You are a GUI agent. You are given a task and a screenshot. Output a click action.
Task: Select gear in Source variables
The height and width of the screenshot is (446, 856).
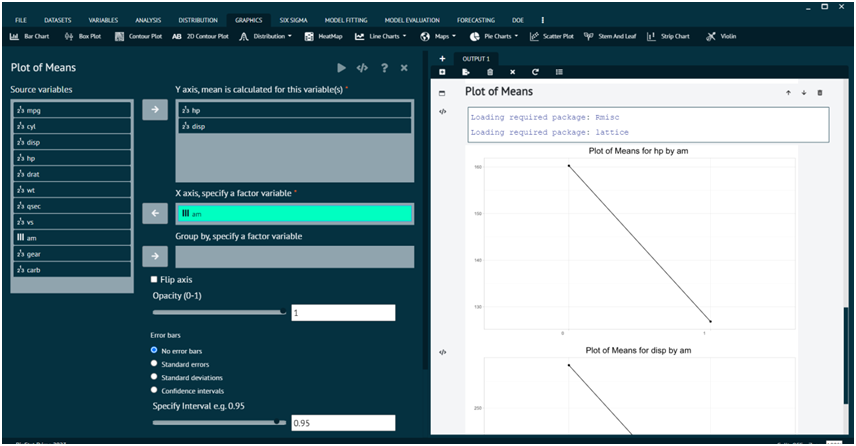pos(72,254)
